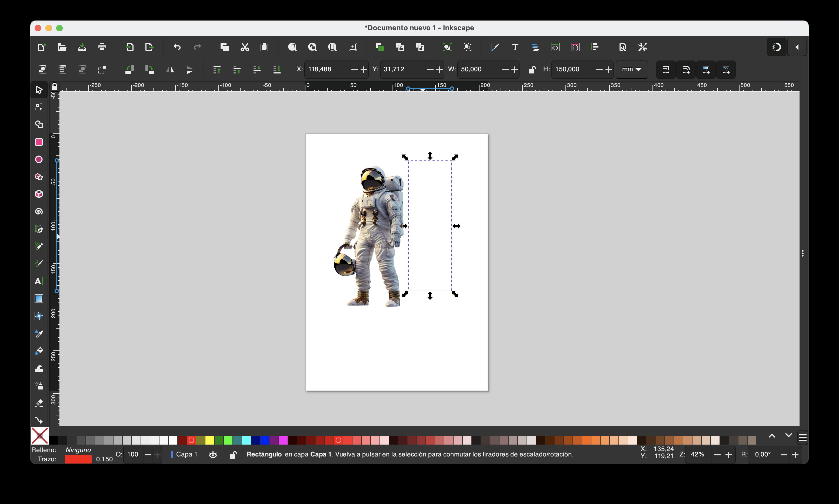
Task: Flip selected object horizontally
Action: tap(169, 70)
